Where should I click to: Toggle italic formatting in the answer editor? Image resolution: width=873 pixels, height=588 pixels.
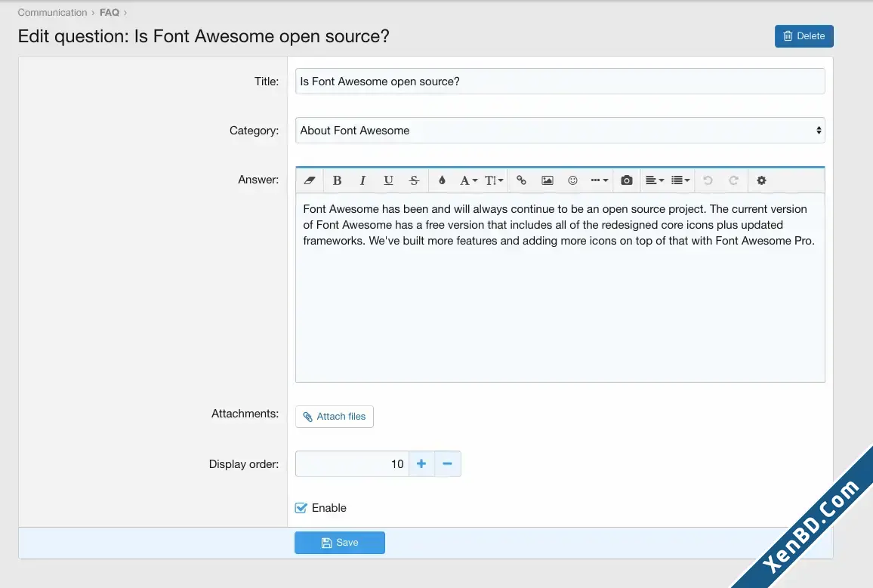(x=362, y=180)
